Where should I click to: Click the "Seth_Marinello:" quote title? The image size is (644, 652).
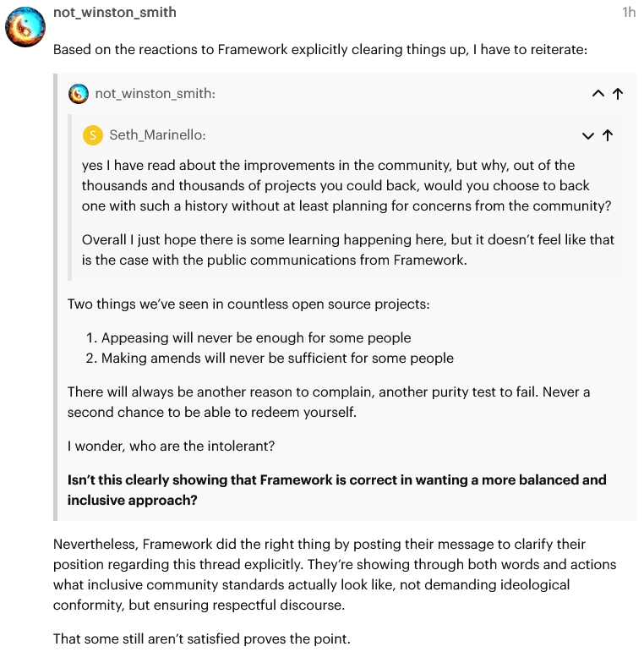[158, 135]
